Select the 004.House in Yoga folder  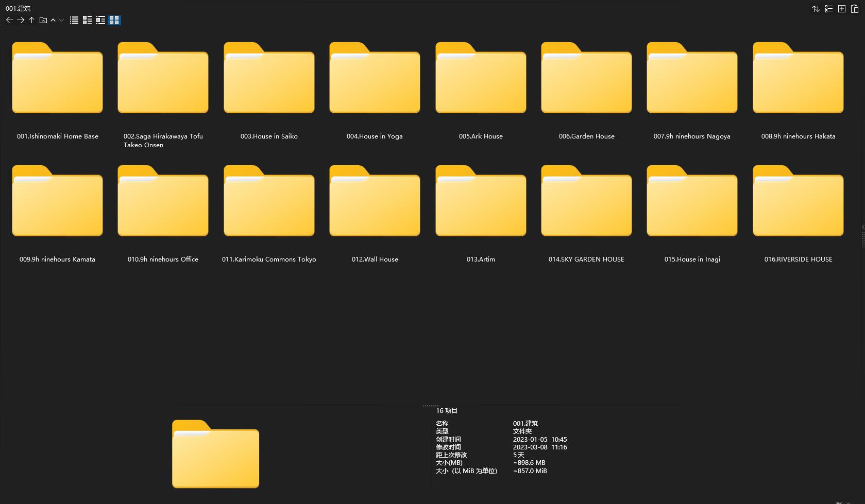point(375,91)
